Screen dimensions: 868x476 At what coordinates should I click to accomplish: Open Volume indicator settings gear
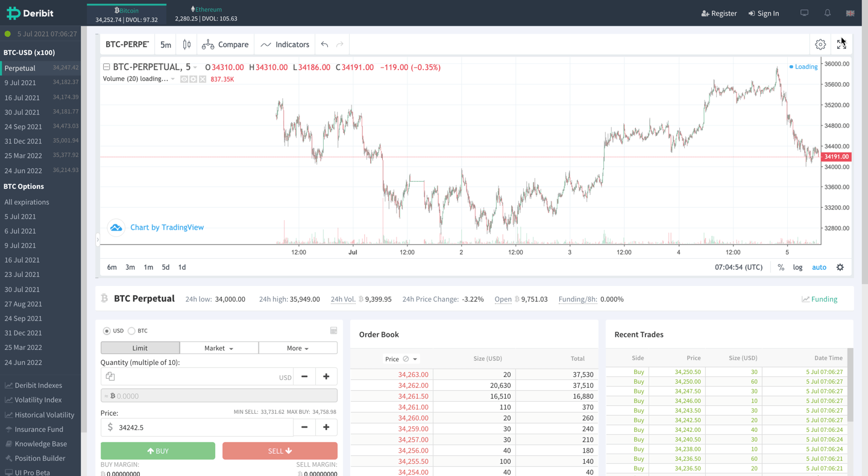pyautogui.click(x=193, y=79)
